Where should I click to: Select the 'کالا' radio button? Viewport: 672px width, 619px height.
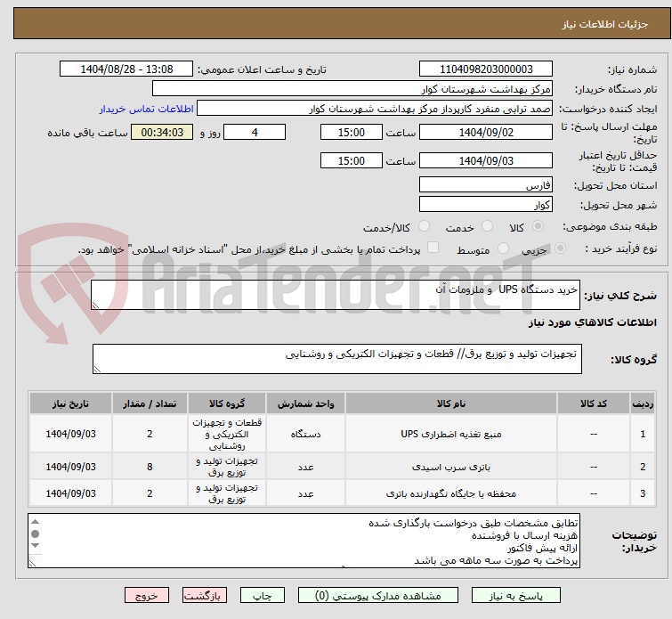point(538,226)
